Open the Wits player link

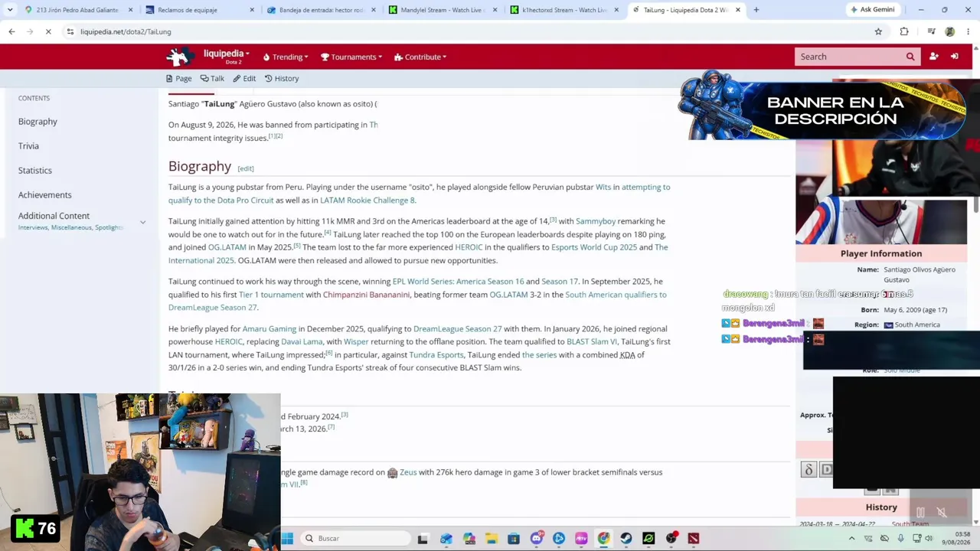point(603,187)
